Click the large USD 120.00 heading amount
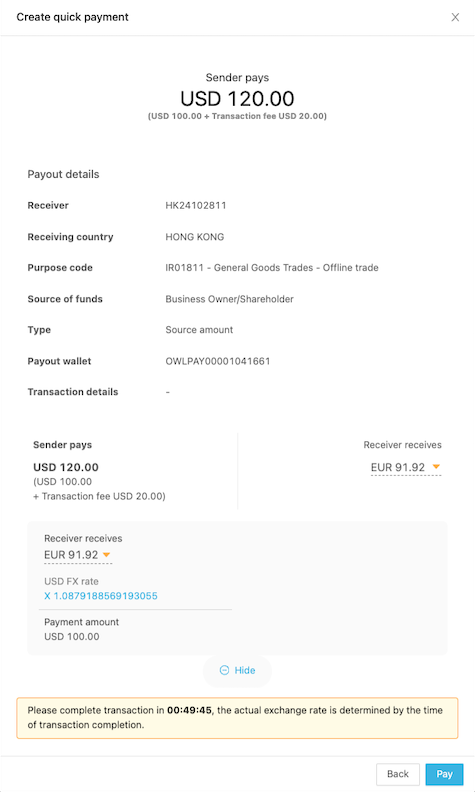The image size is (475, 792). [237, 98]
